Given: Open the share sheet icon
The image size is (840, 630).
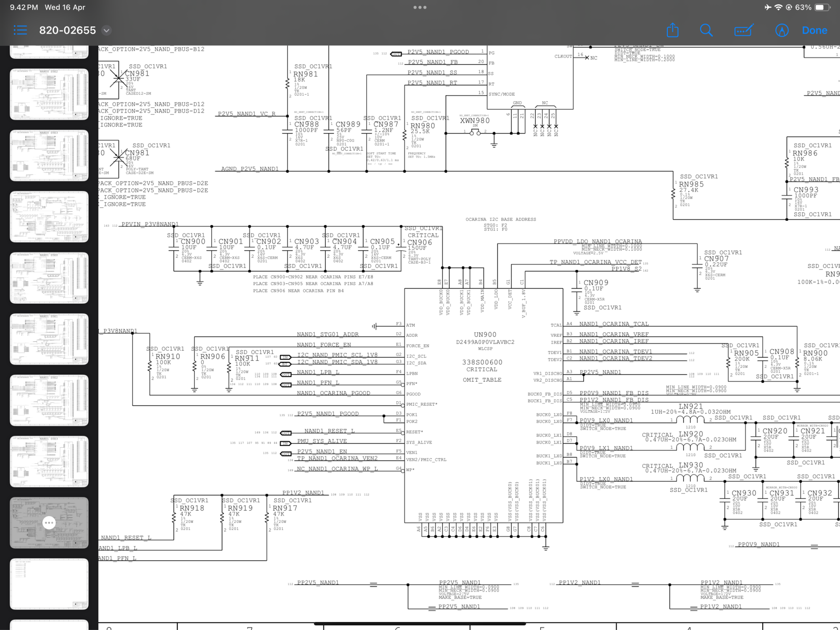Looking at the screenshot, I should 672,30.
